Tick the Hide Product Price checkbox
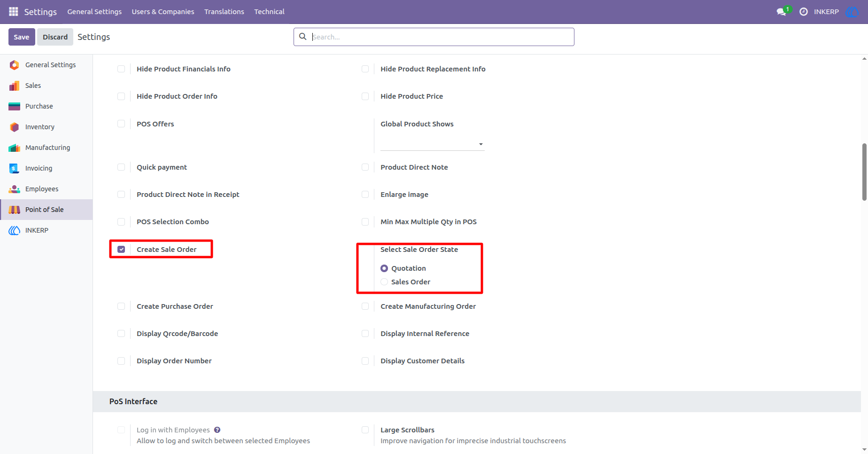The image size is (868, 454). coord(365,96)
